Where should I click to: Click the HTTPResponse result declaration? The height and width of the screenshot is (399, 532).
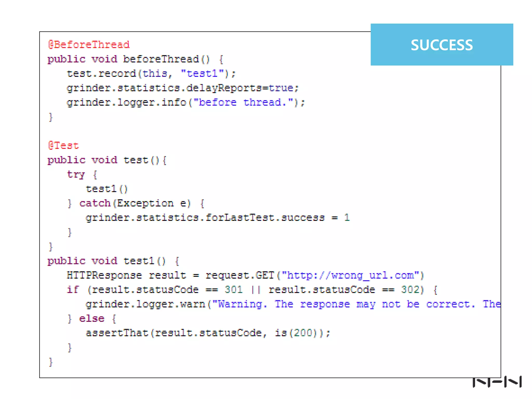point(126,275)
